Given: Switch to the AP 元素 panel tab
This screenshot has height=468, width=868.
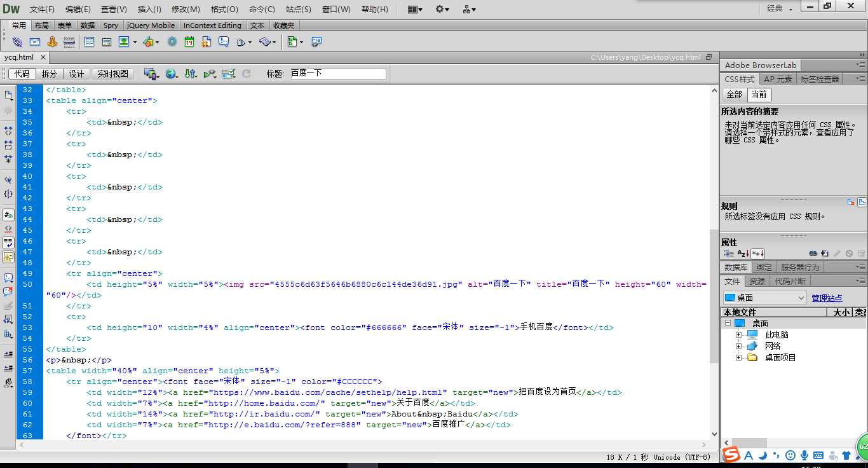Looking at the screenshot, I should pos(778,79).
